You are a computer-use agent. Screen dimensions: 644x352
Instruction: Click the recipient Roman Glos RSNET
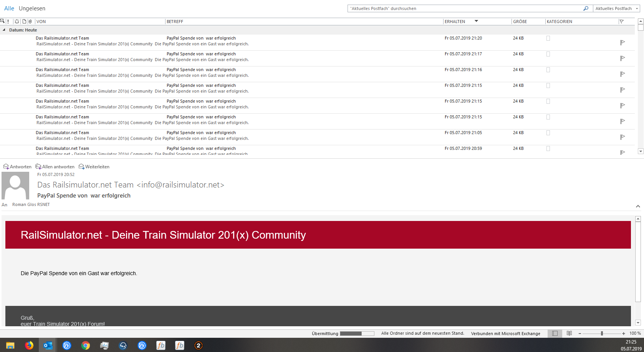[31, 204]
